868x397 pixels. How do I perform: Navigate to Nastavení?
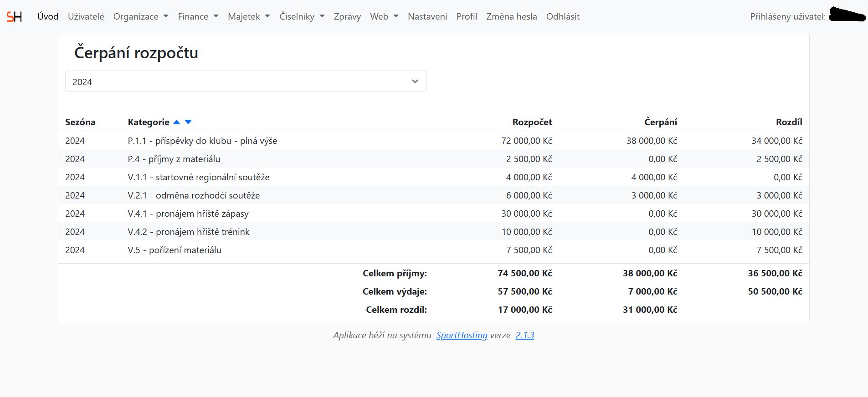(x=427, y=16)
